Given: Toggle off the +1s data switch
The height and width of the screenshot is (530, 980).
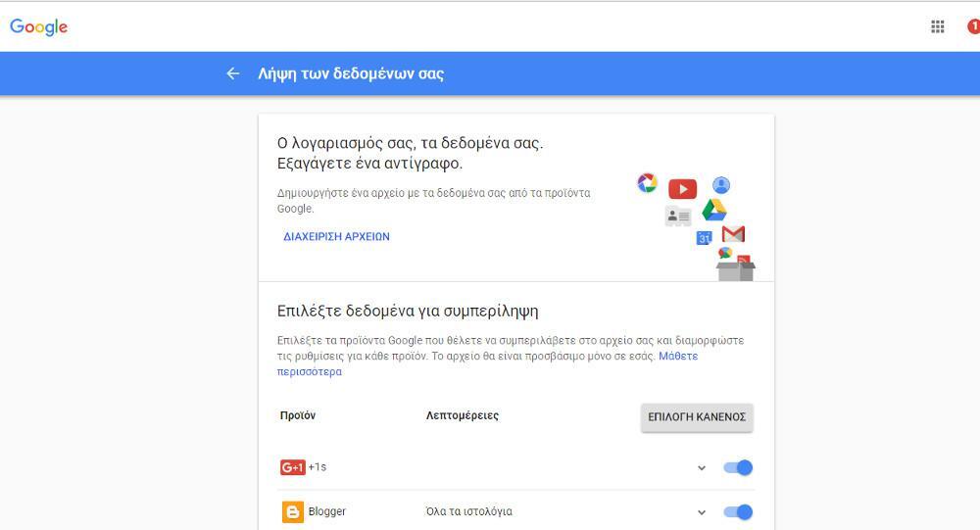Looking at the screenshot, I should tap(738, 467).
